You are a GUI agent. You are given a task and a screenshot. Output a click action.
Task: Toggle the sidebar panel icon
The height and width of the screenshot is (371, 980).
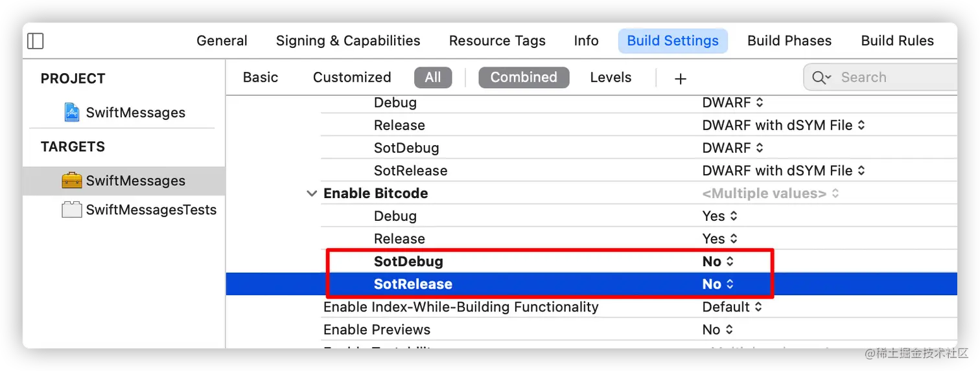36,41
